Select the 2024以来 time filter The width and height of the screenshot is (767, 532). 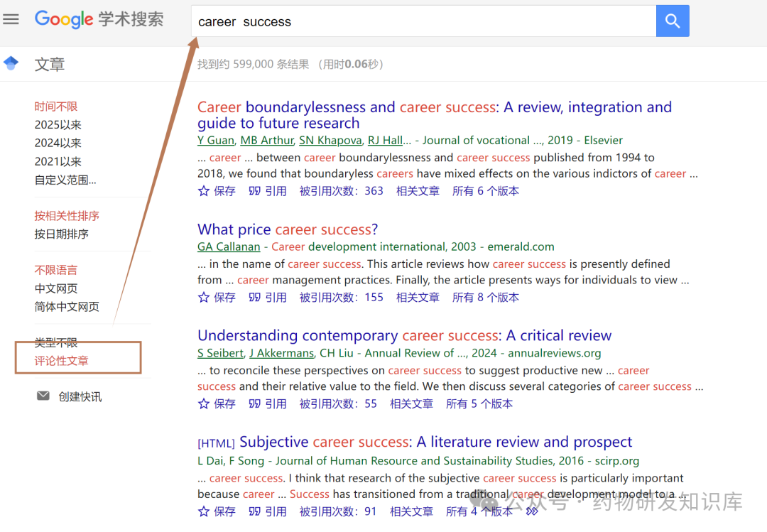58,143
